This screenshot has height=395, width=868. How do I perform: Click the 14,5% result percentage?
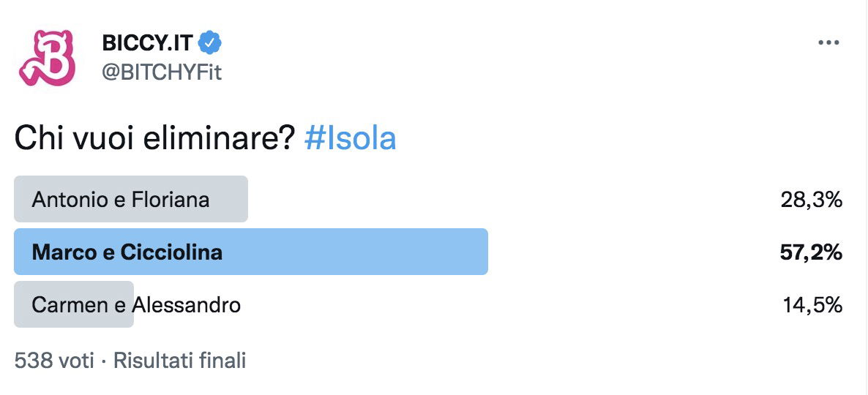tap(812, 305)
